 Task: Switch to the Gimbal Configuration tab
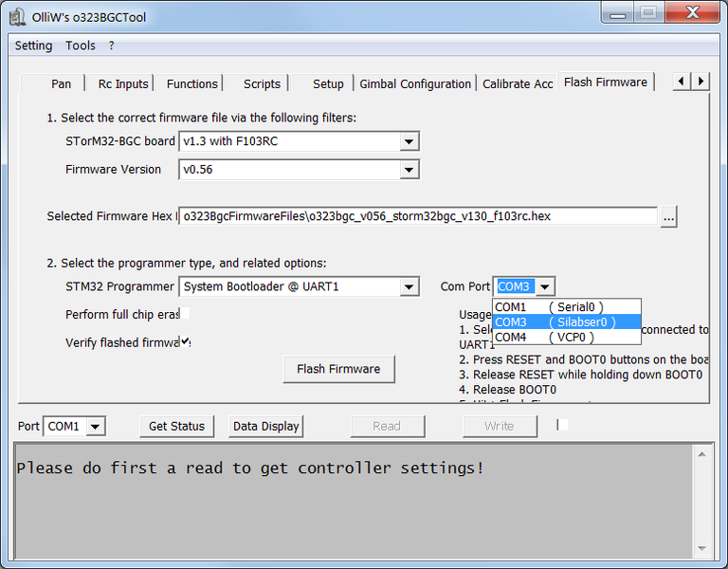[x=415, y=83]
